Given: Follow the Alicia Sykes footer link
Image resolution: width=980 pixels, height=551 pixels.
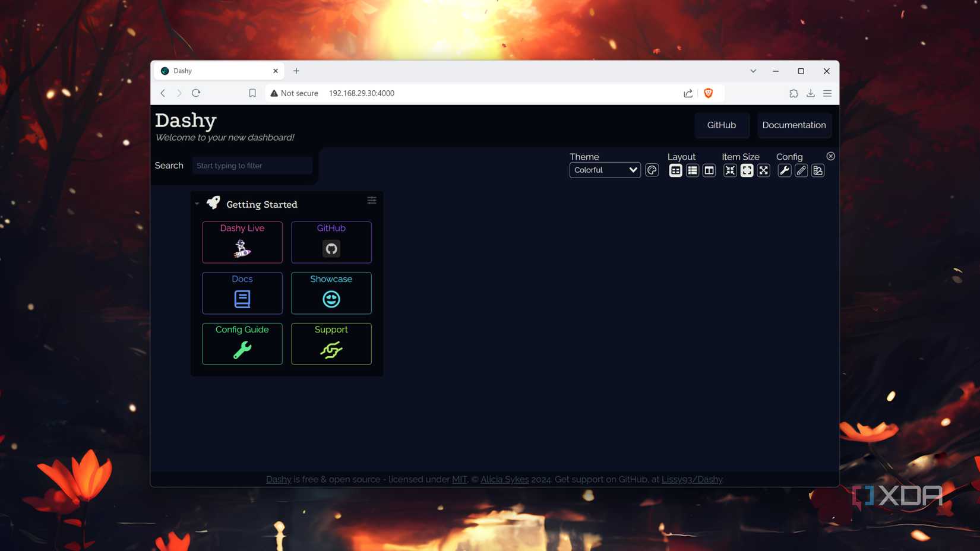Looking at the screenshot, I should 504,479.
